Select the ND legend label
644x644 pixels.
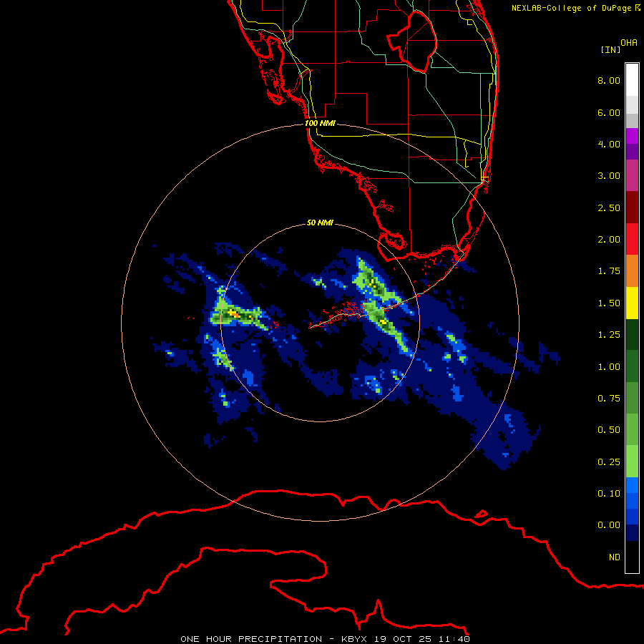point(615,557)
